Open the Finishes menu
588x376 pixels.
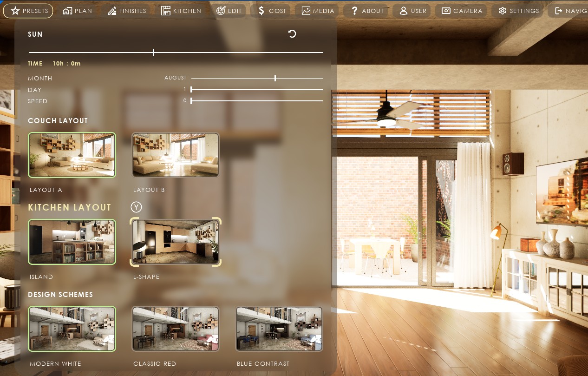coord(127,11)
